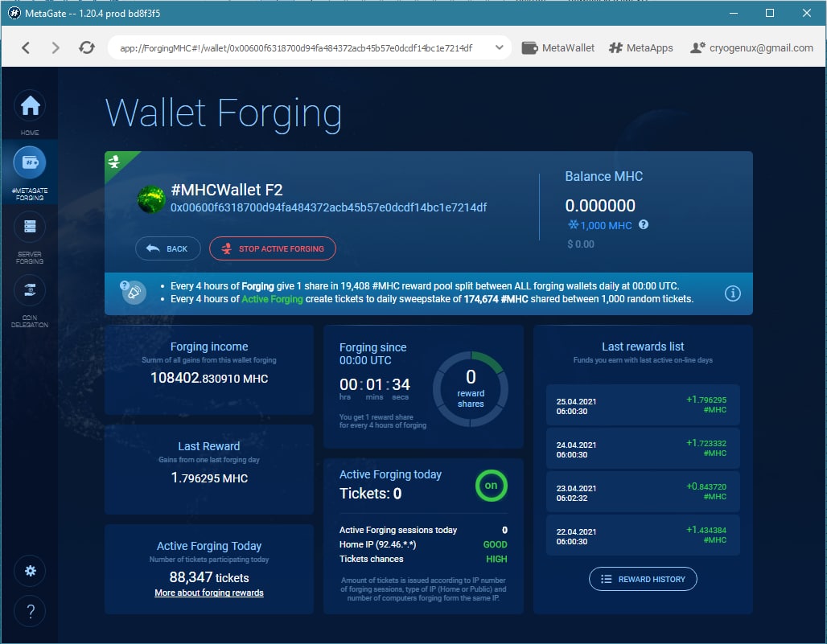Viewport: 827px width, 644px height.
Task: Click REWARD HISTORY button
Action: [x=643, y=579]
